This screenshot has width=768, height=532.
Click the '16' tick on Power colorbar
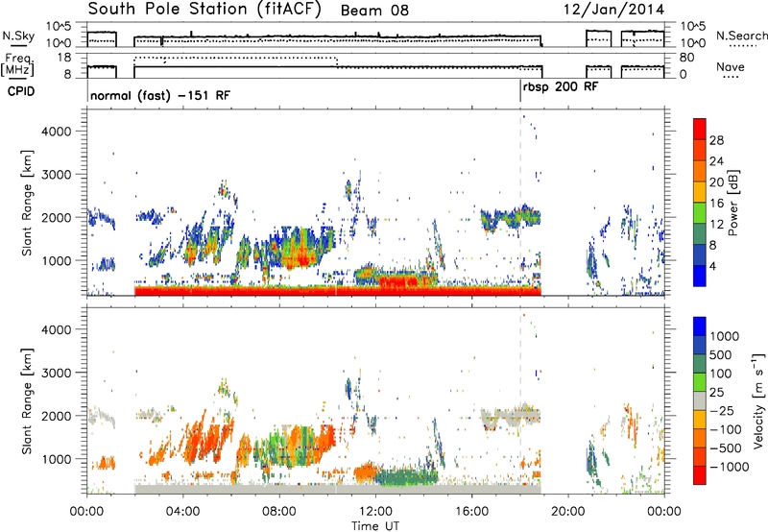point(716,204)
